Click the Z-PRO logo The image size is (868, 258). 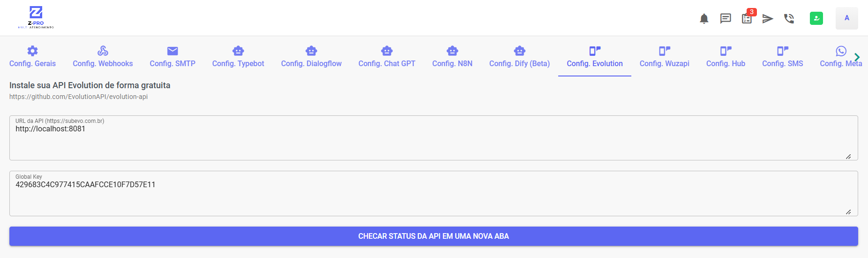tap(36, 18)
